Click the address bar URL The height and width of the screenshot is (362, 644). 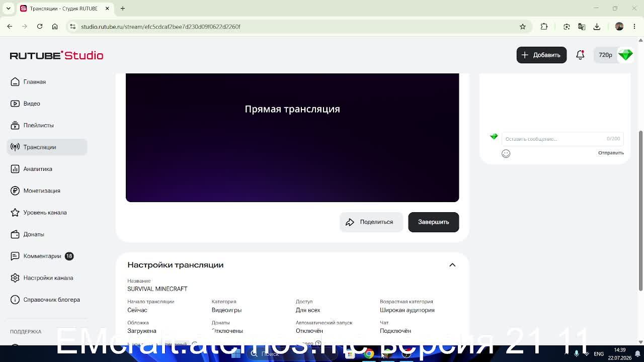(160, 27)
